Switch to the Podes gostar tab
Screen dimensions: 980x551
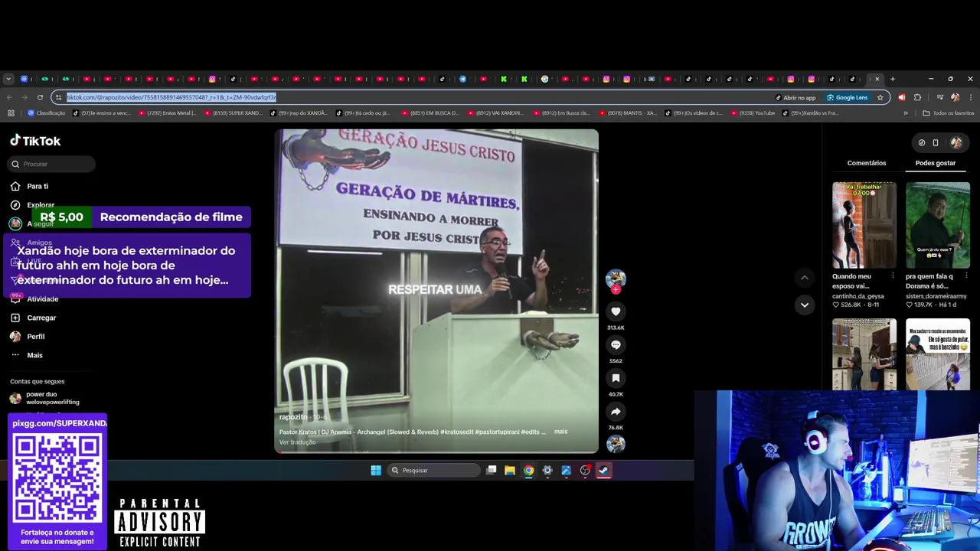point(935,163)
